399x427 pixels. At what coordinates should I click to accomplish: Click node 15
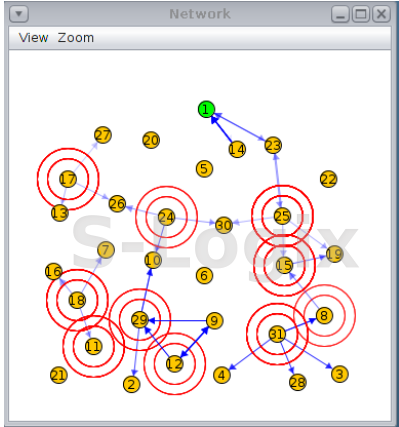click(284, 265)
